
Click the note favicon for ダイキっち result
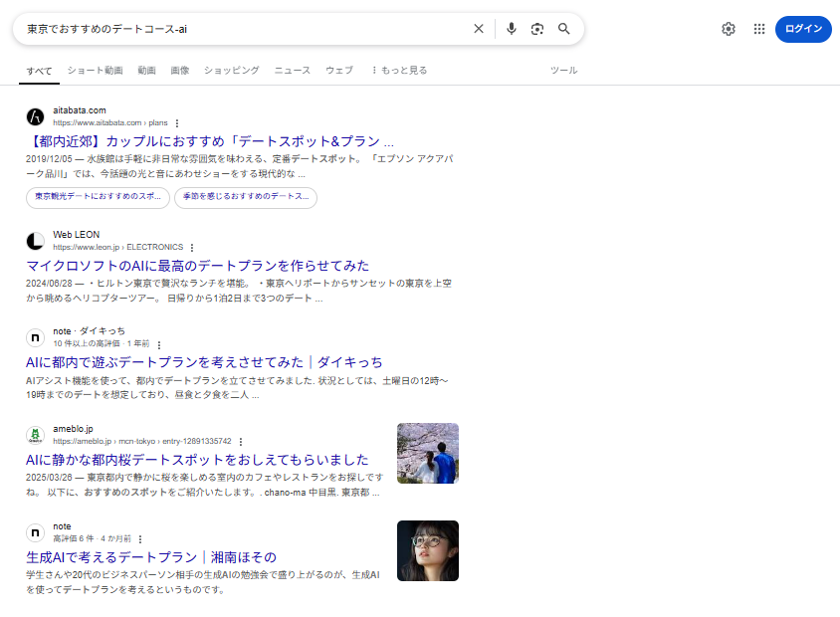[36, 337]
